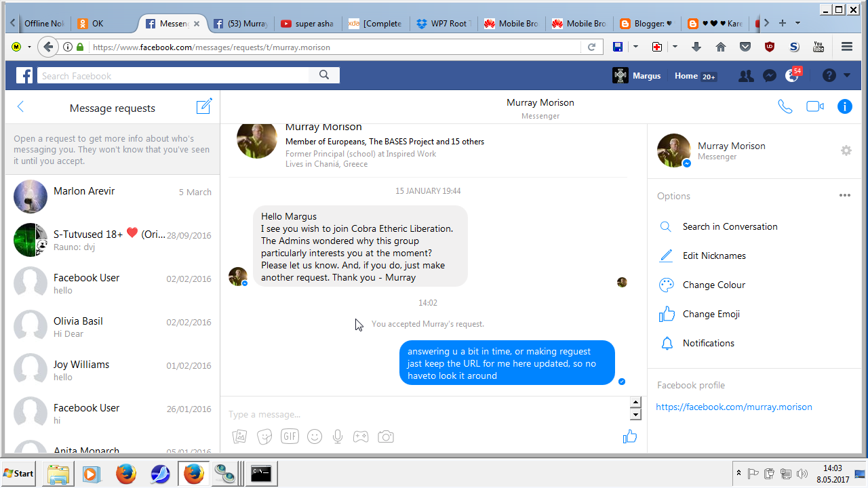Open a new browser tab

tap(782, 23)
